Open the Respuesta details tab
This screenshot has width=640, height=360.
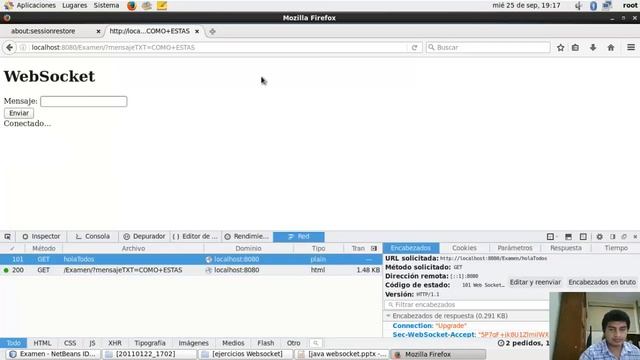[x=566, y=248]
